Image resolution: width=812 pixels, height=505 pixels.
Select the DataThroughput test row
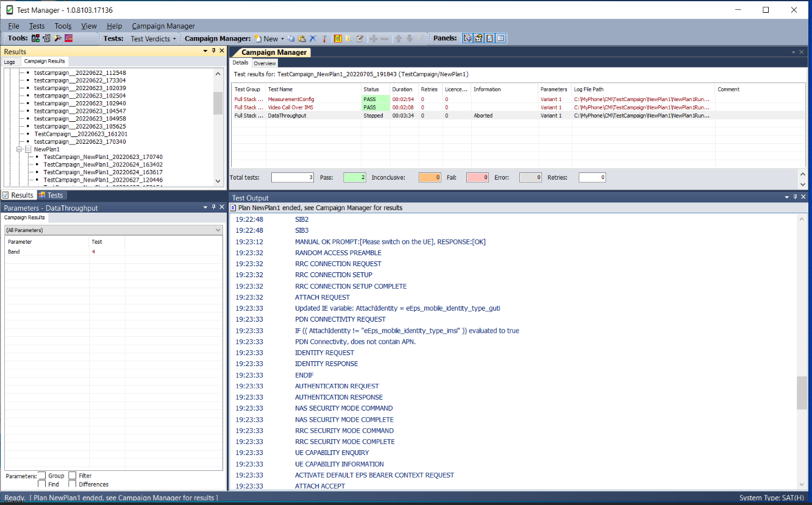pyautogui.click(x=286, y=115)
